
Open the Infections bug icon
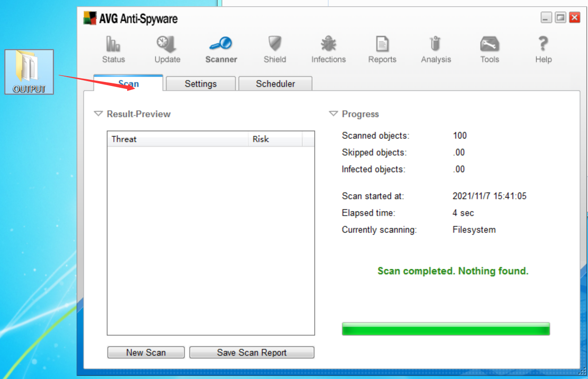[328, 44]
